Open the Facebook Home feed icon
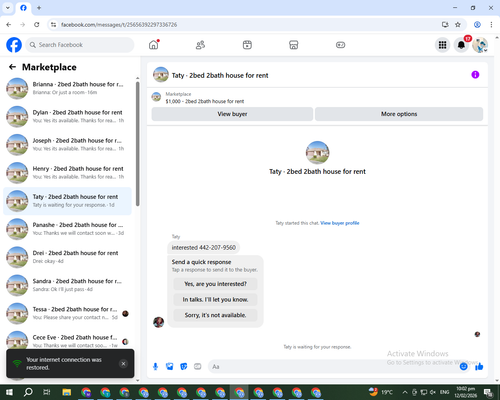 [x=154, y=45]
